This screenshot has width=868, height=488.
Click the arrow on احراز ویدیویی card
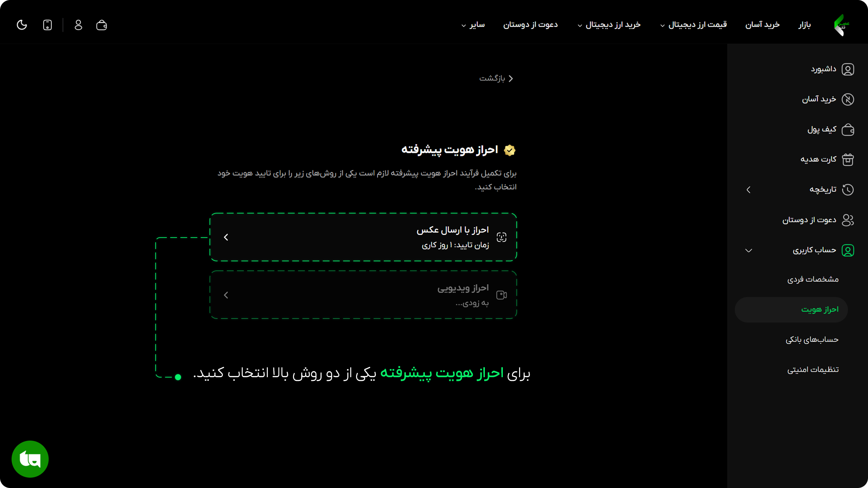(x=226, y=295)
